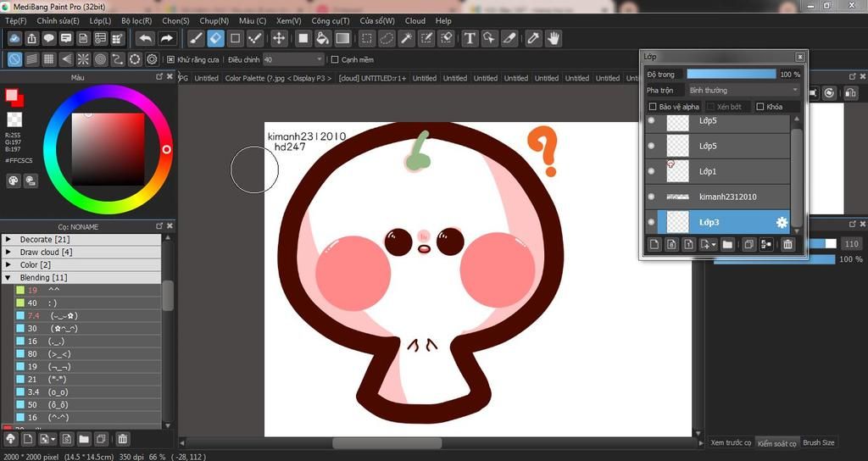Screen dimensions: 868x461
Task: Open color palette icon in Màu panel
Action: pos(14,181)
